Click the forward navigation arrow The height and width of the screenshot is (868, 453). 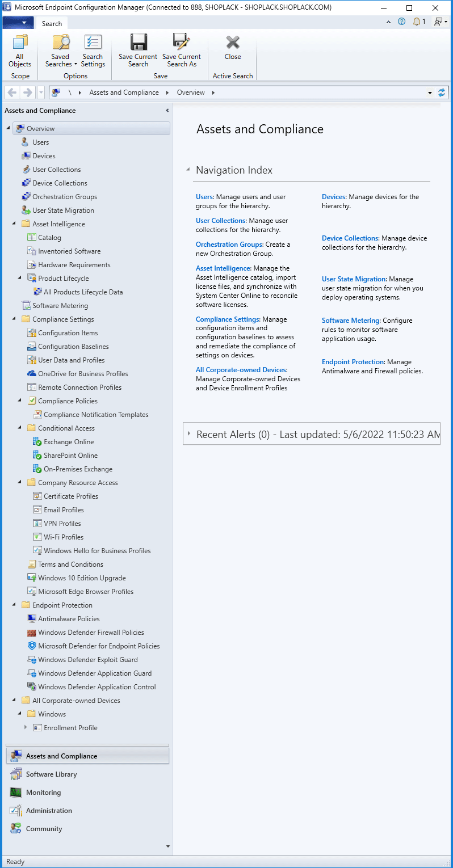tap(27, 92)
